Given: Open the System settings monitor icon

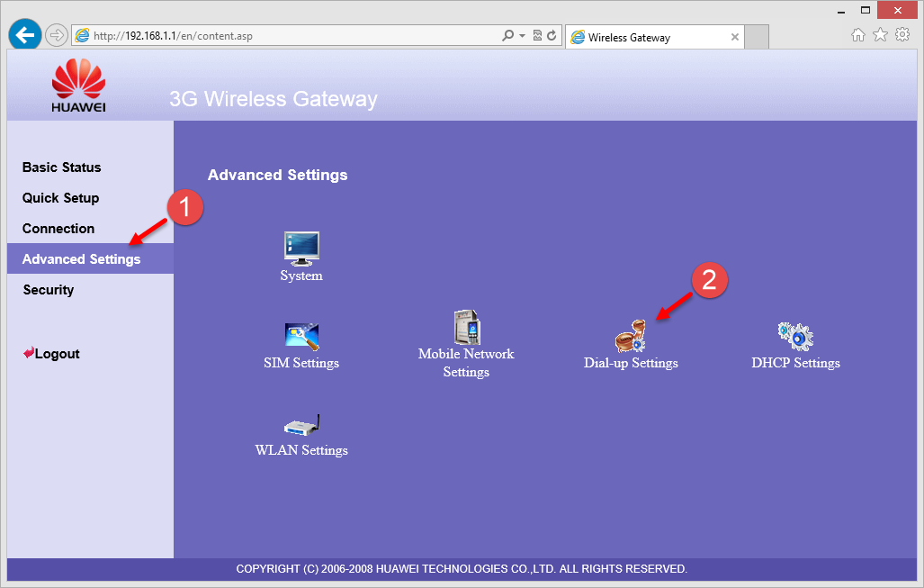Looking at the screenshot, I should click(301, 249).
